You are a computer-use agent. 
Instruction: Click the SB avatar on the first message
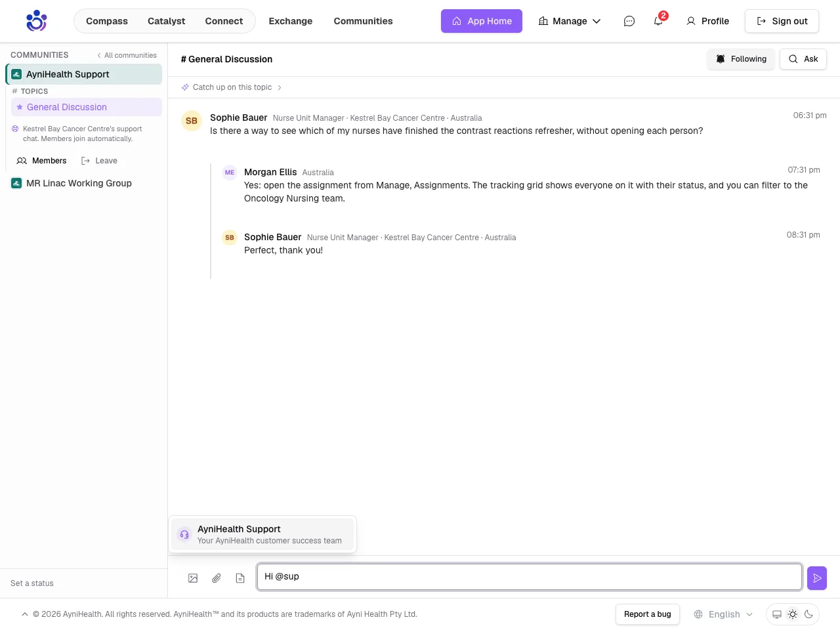pos(192,121)
